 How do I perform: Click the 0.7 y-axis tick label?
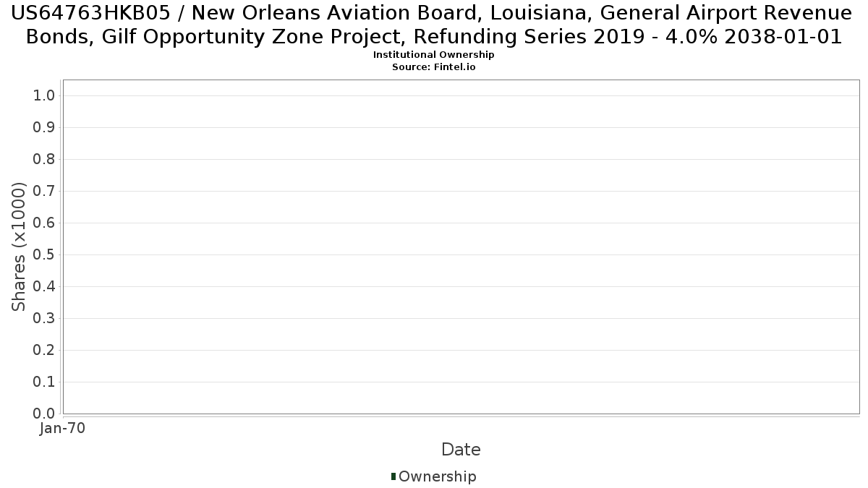[x=44, y=192]
